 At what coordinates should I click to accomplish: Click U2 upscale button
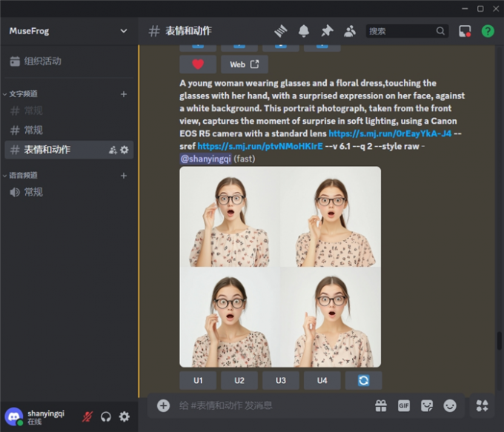239,381
